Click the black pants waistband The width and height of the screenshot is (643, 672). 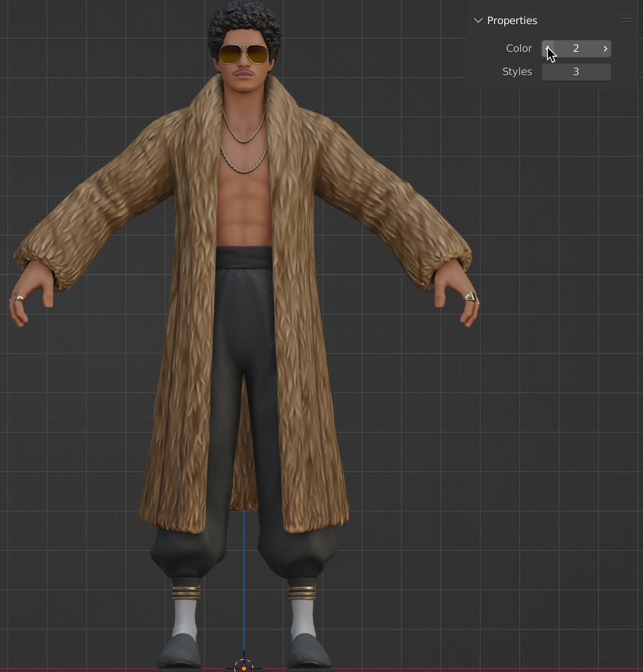(x=244, y=258)
